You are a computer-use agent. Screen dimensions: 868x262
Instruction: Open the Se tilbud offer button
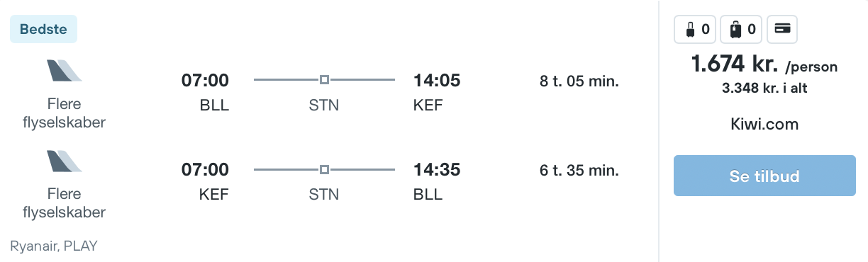point(764,176)
